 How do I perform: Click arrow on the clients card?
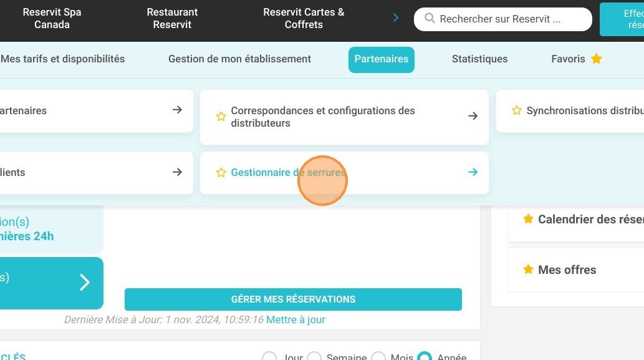[x=177, y=172]
